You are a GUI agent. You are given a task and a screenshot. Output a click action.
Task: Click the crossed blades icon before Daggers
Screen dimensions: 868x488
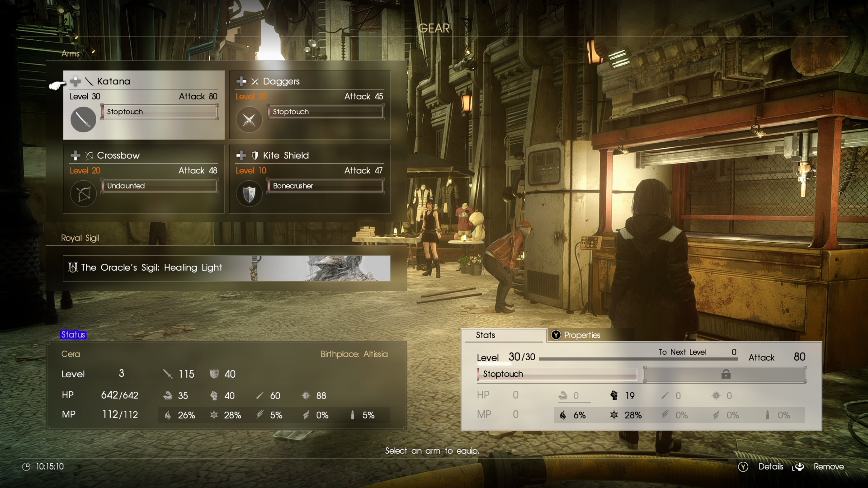click(x=255, y=81)
